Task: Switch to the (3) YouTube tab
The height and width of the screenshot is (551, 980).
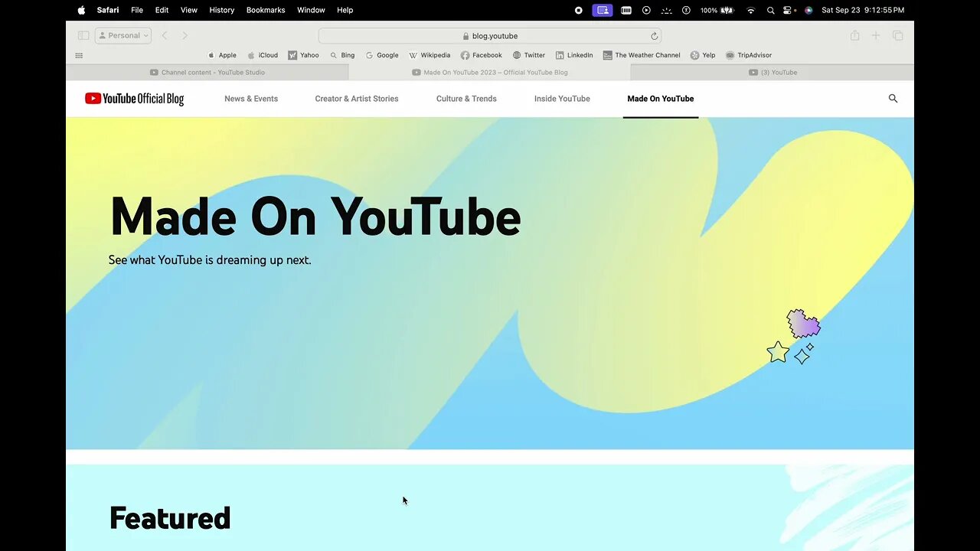Action: click(x=773, y=73)
